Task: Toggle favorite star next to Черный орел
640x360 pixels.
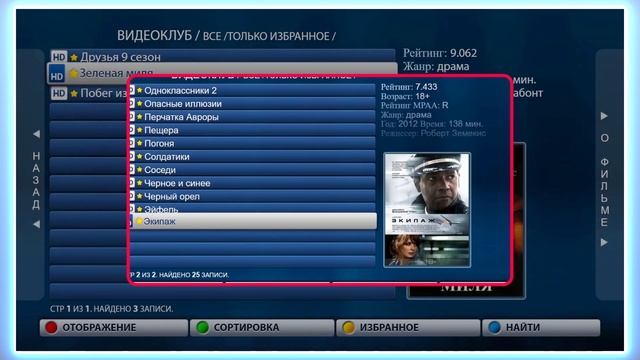Action: click(139, 196)
